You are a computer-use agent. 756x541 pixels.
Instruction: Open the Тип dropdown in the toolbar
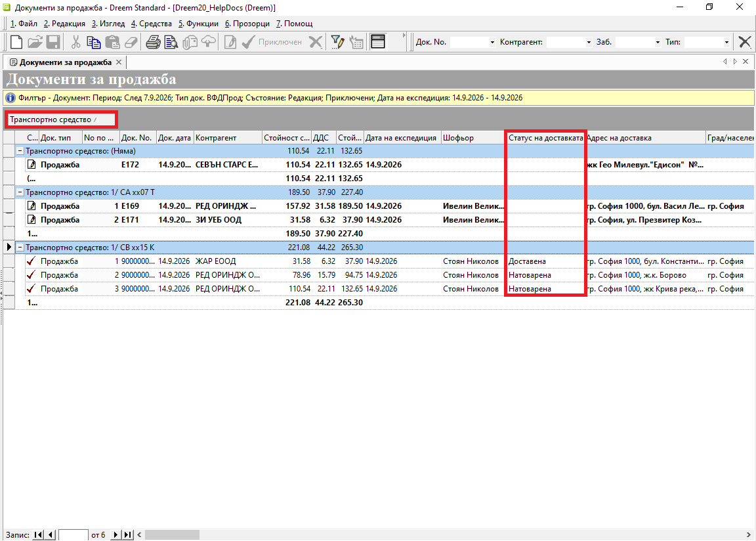click(x=726, y=43)
